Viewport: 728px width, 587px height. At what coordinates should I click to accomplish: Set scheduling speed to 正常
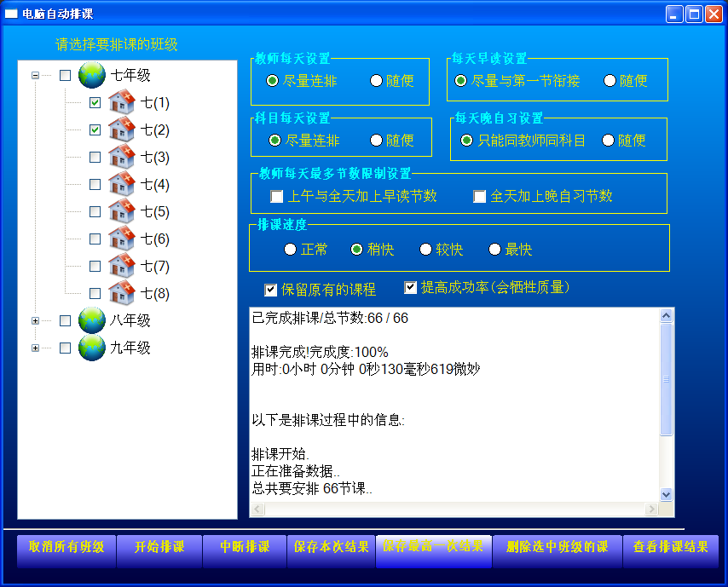coord(306,250)
